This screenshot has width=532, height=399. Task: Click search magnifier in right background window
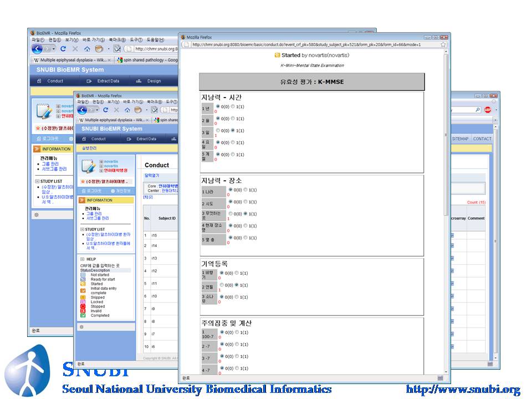click(478, 110)
